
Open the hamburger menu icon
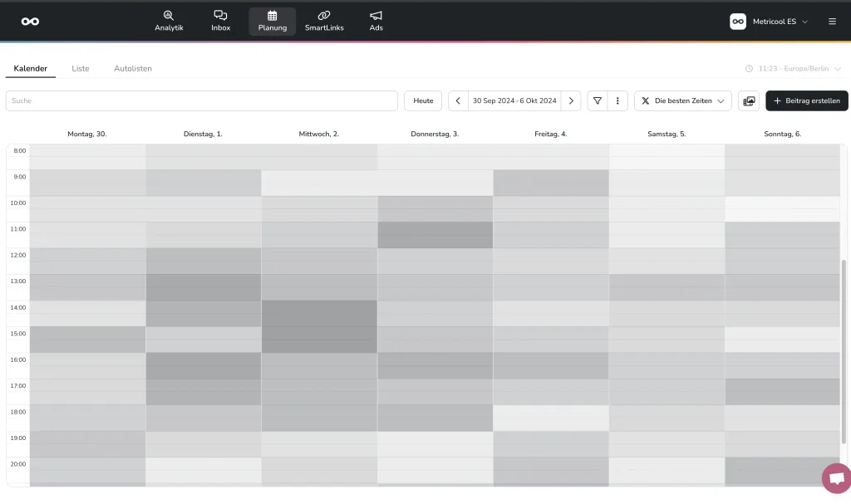[832, 21]
